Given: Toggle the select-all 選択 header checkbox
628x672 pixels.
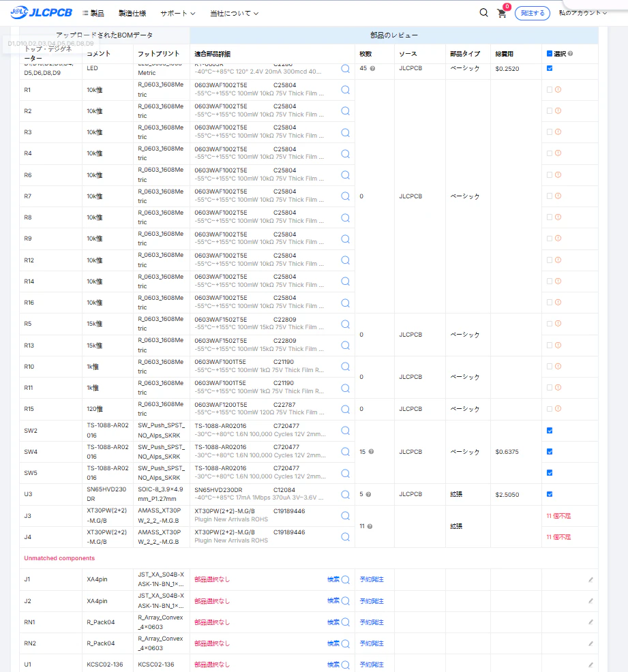Looking at the screenshot, I should (x=550, y=54).
